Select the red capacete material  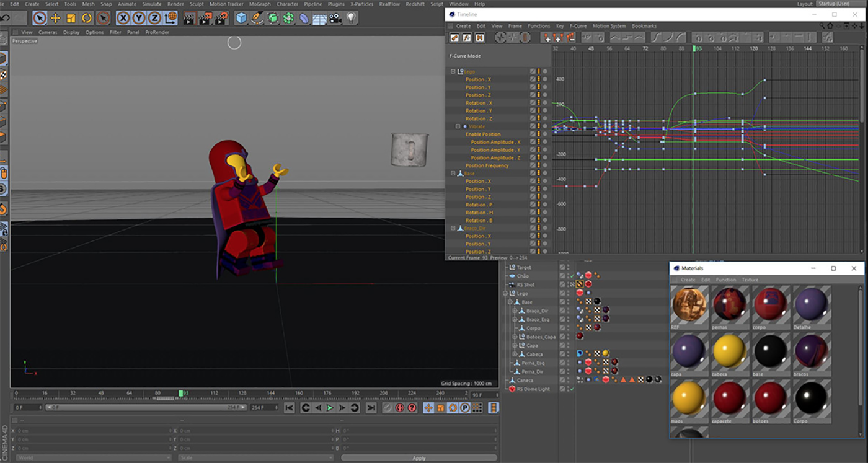(730, 400)
